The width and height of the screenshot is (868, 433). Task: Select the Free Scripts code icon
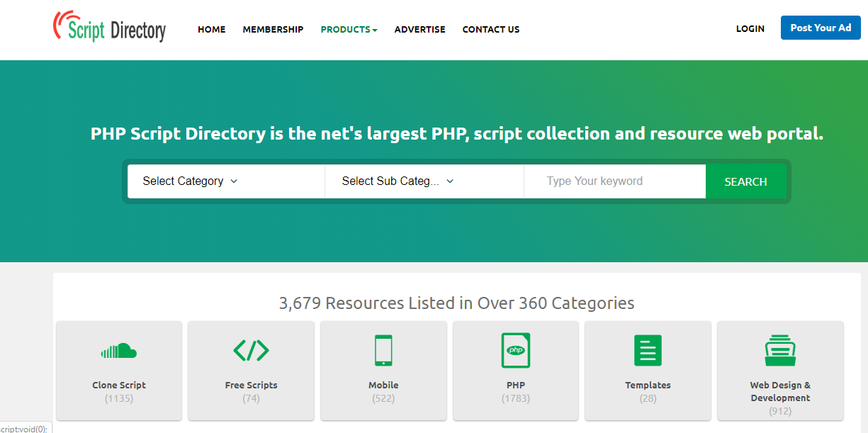coord(251,350)
